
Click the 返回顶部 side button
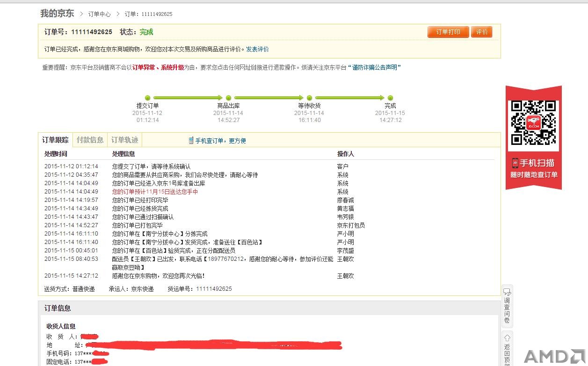507,349
